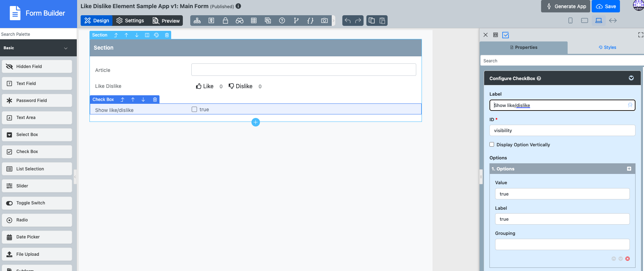Image resolution: width=644 pixels, height=271 pixels.
Task: Click the blue plus add-section button
Action: point(256,122)
